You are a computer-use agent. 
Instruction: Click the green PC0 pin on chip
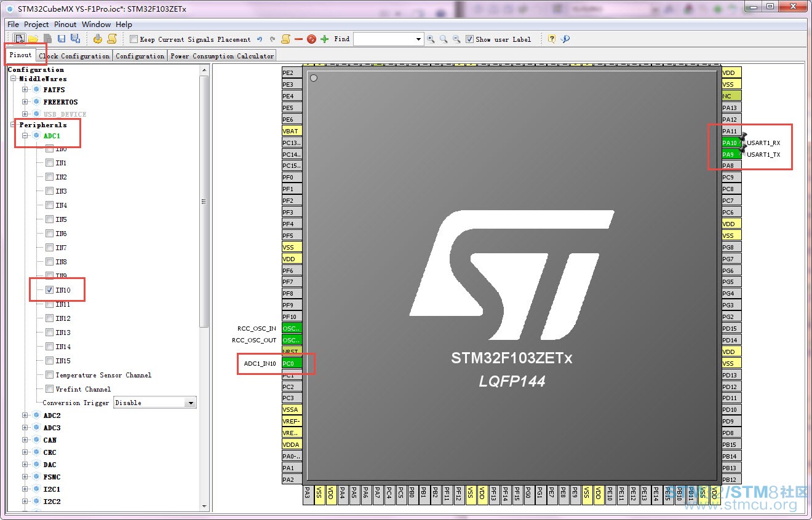coord(292,363)
